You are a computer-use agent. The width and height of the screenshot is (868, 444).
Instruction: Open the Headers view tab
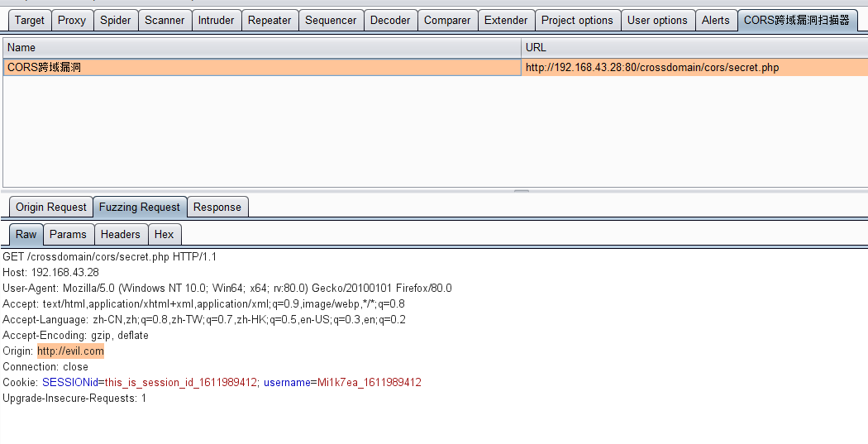coord(121,234)
